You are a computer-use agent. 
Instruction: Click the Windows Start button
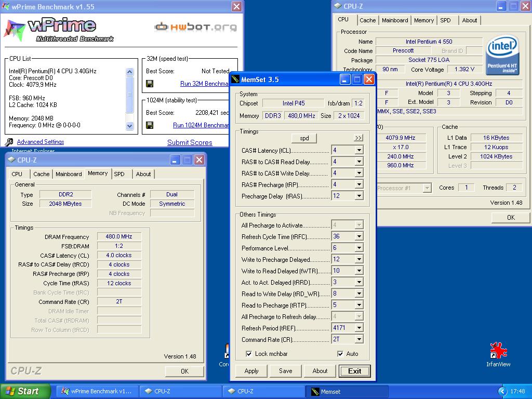tap(25, 391)
